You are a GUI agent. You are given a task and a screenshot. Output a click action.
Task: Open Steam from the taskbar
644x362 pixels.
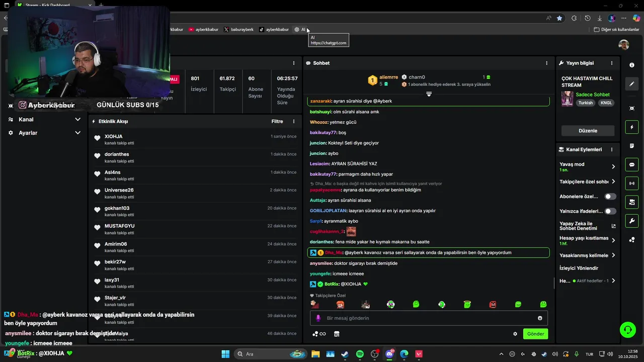pyautogui.click(x=345, y=354)
